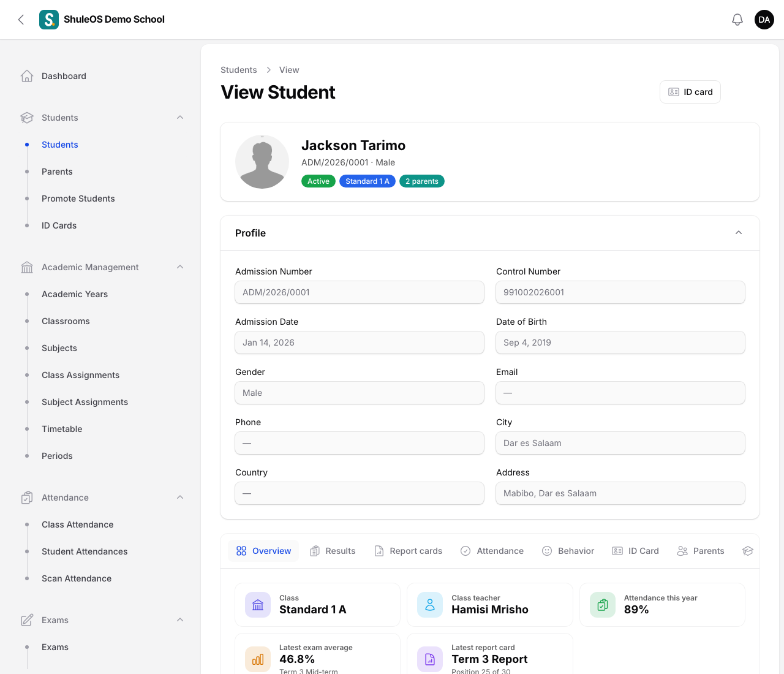Open Promote Students in sidebar
The image size is (784, 674).
78,199
